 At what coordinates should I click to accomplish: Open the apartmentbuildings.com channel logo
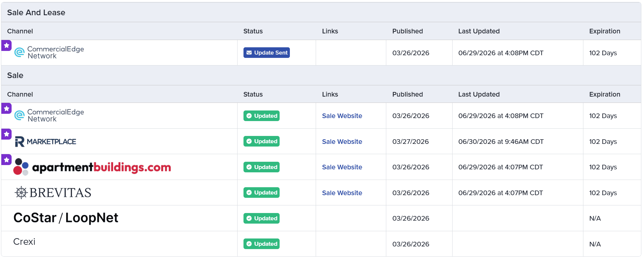click(x=92, y=167)
